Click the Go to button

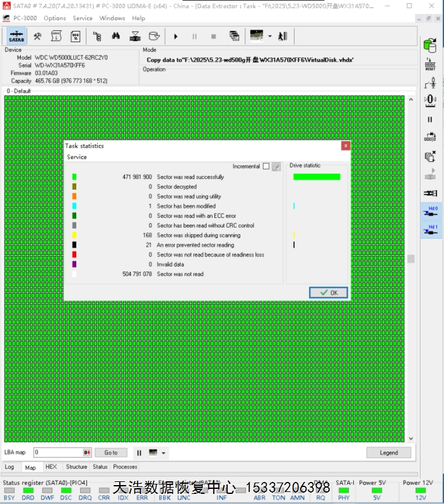point(111,452)
